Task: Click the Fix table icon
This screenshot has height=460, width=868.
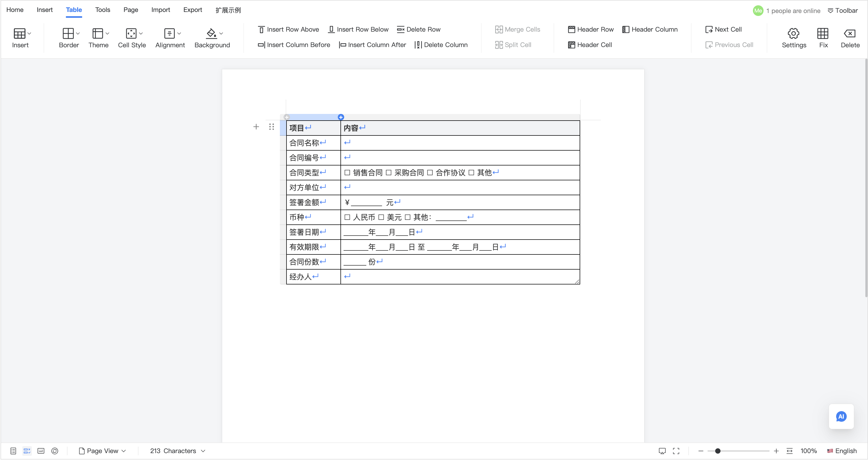Action: point(823,33)
